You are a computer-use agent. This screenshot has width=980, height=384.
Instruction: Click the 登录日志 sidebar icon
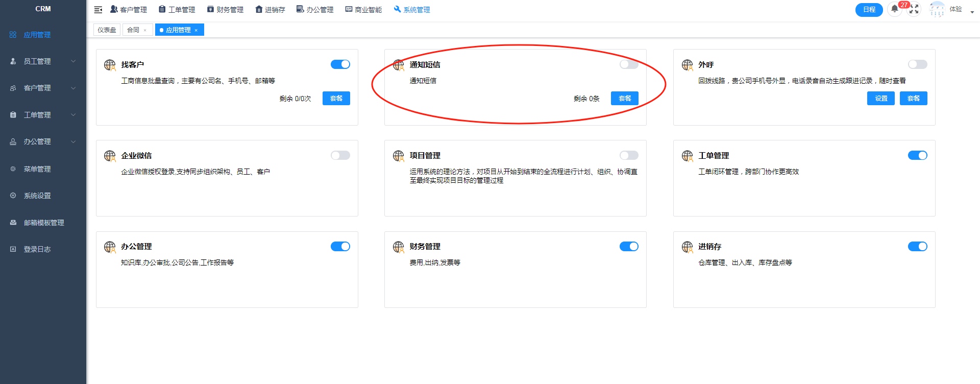[x=13, y=249]
